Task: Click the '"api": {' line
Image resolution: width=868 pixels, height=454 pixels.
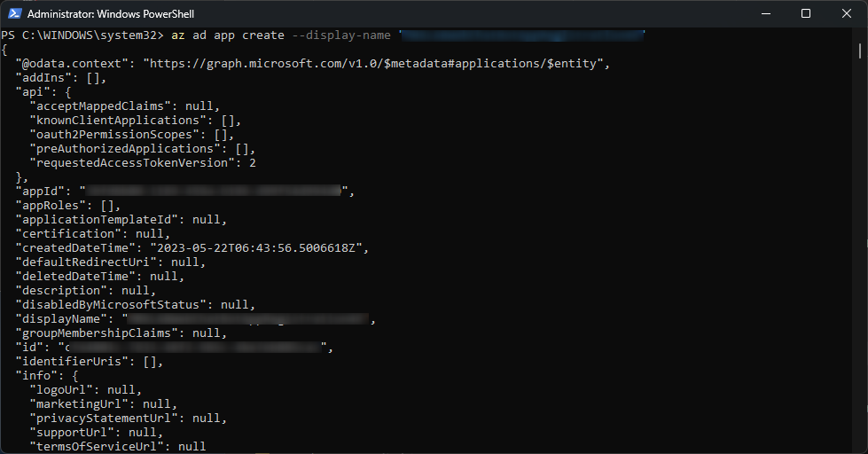Action: click(43, 92)
